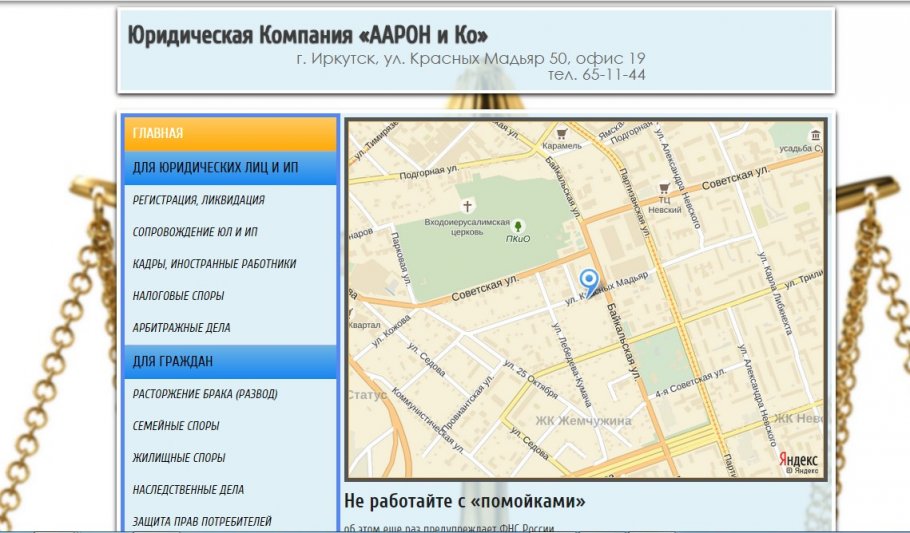Image resolution: width=910 pixels, height=533 pixels.
Task: Open the НАСЛЕДСТВЕННЫЕ ДЕЛА link
Action: pyautogui.click(x=188, y=490)
